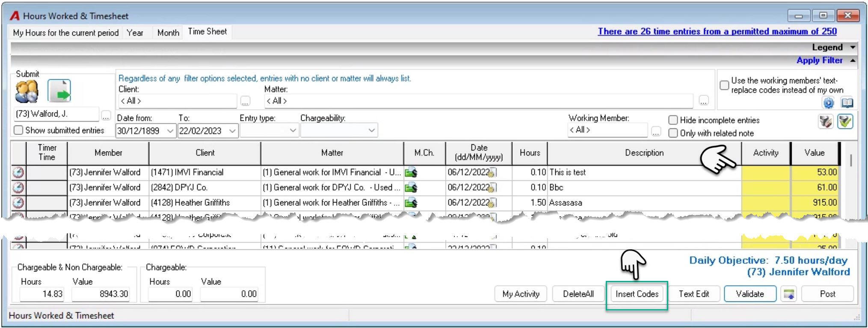Click the Text Edit button
868x328 pixels.
(x=694, y=294)
